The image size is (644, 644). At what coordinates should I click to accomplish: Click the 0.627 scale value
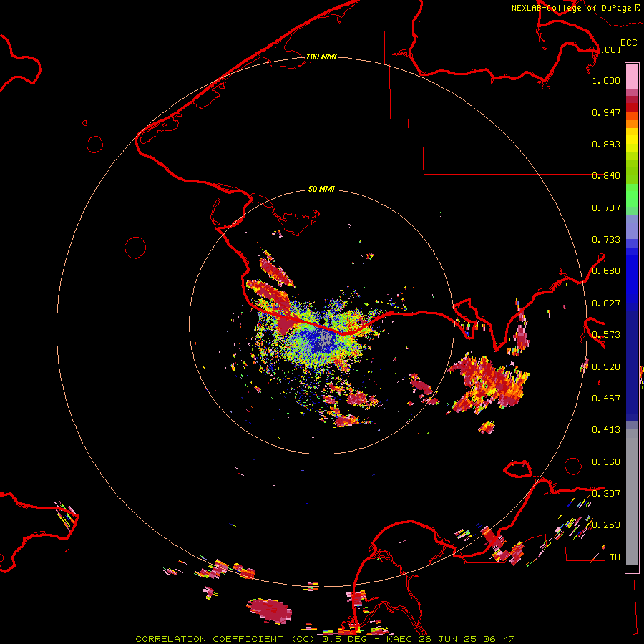click(x=606, y=303)
